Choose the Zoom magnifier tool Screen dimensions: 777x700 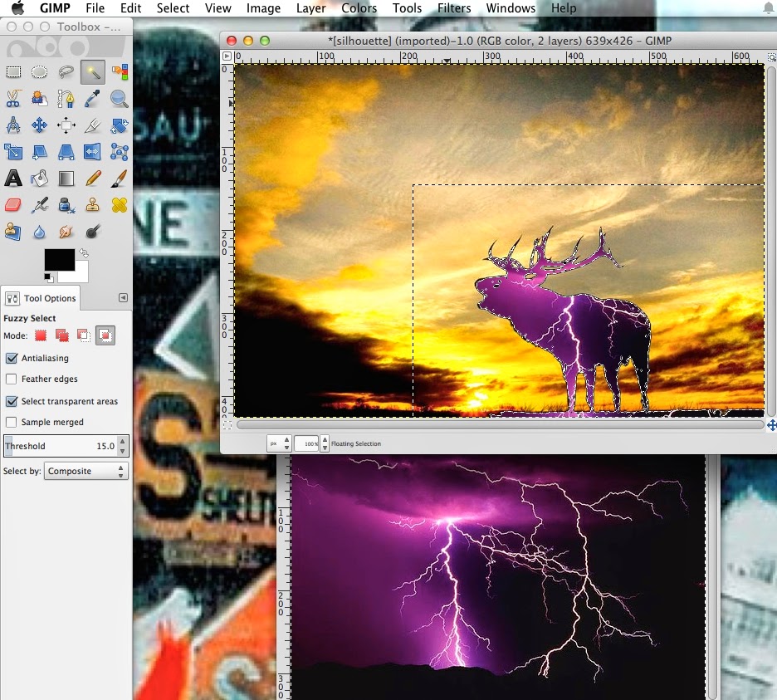coord(119,99)
